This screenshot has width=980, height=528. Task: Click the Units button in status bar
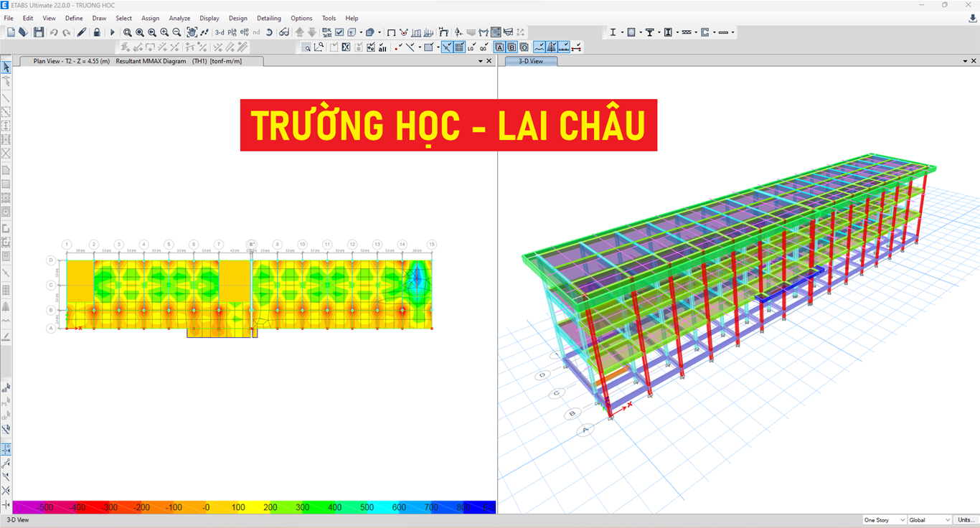pos(962,519)
